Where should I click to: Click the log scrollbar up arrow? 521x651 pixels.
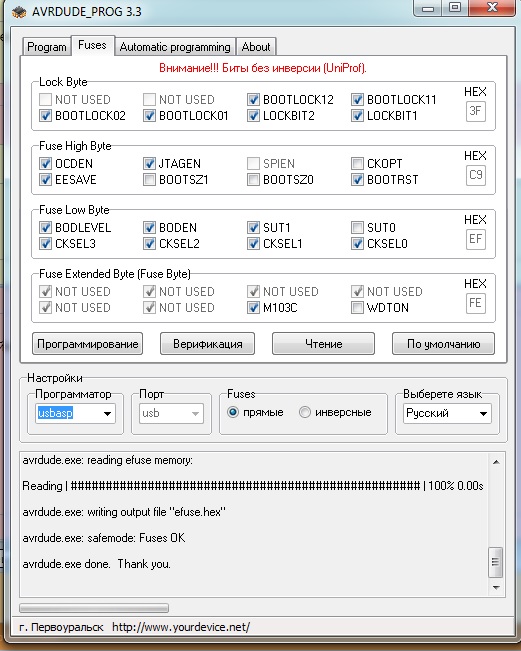coord(496,462)
